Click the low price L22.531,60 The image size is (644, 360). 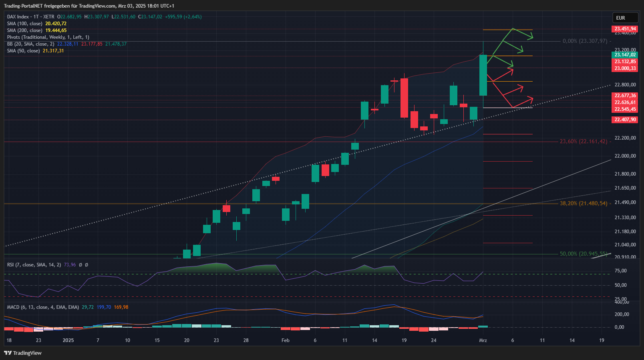[x=123, y=17]
